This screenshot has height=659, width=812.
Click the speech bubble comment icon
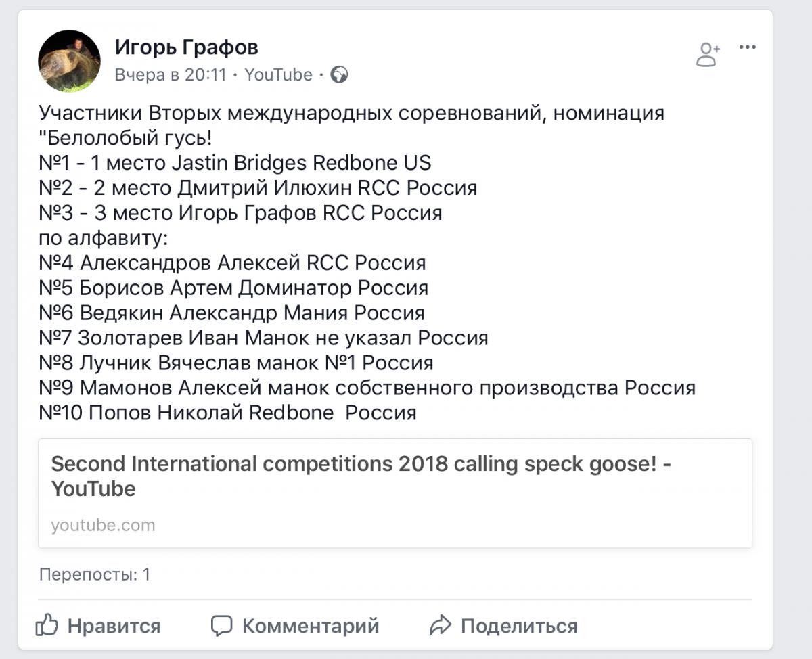[x=222, y=625]
